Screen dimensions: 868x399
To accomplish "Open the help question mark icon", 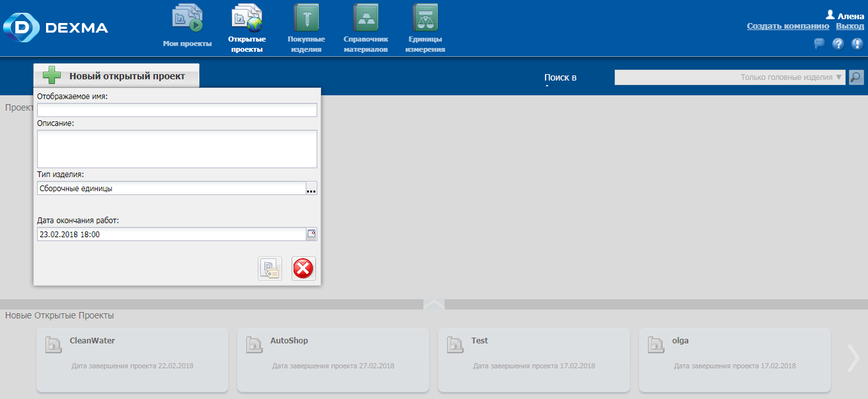I will (x=838, y=43).
